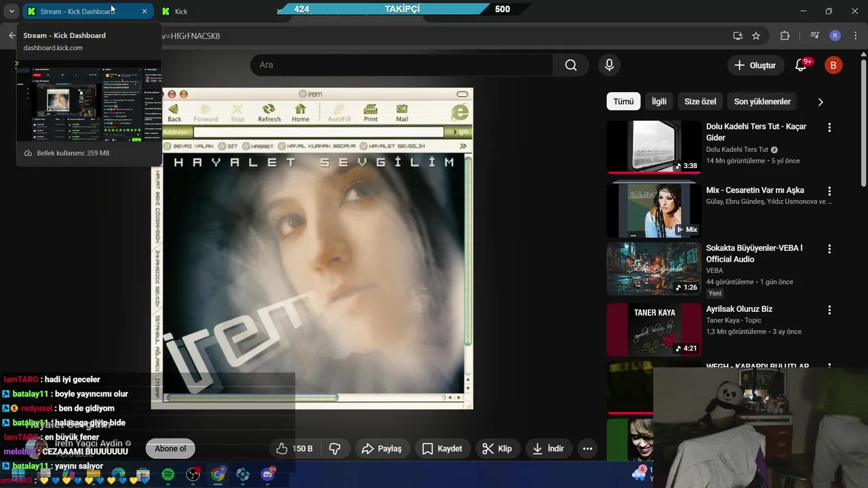This screenshot has height=488, width=868.
Task: Click the YouTube page vertical scrollbar
Action: pyautogui.click(x=863, y=122)
